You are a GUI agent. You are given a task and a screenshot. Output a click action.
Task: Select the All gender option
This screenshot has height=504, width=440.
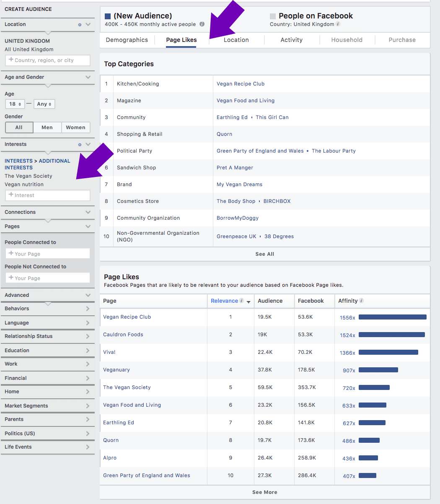(x=19, y=127)
